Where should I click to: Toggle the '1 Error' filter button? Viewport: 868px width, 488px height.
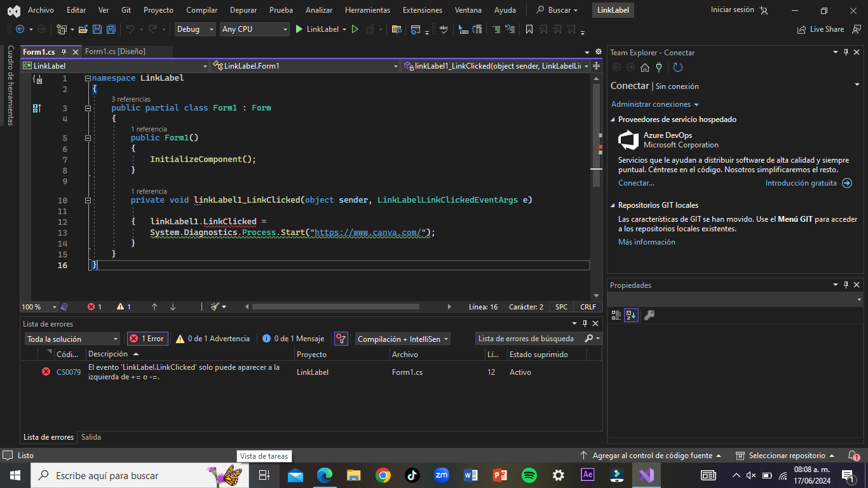pyautogui.click(x=147, y=339)
